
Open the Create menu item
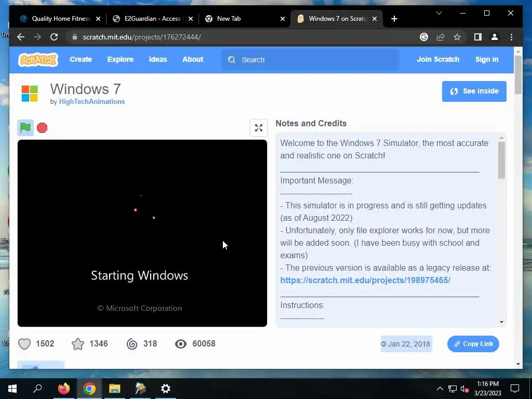[x=81, y=59]
